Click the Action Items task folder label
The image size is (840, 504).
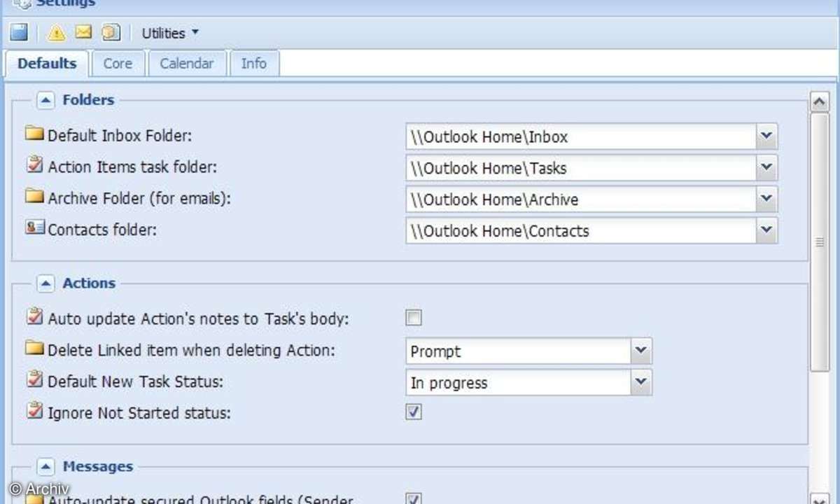132,167
